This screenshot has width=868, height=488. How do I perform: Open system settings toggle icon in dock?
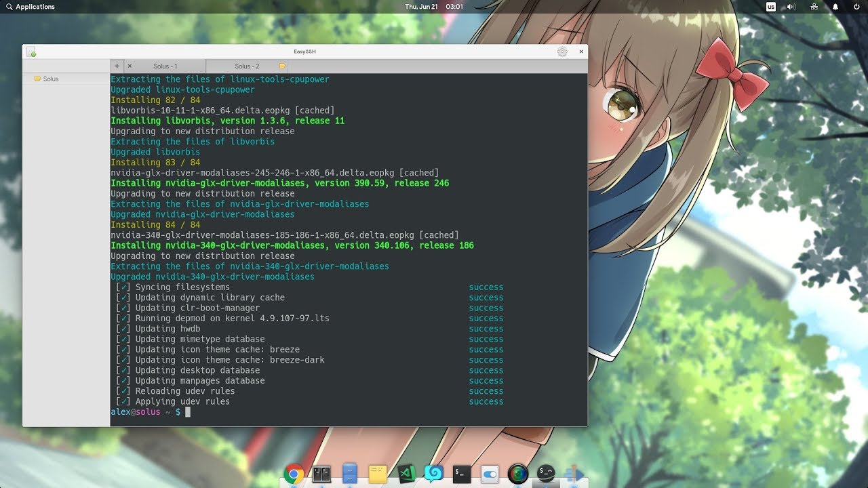(x=490, y=474)
